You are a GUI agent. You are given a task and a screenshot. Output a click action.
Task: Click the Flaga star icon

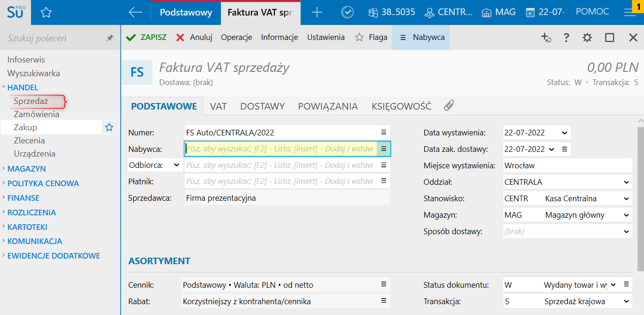(359, 37)
